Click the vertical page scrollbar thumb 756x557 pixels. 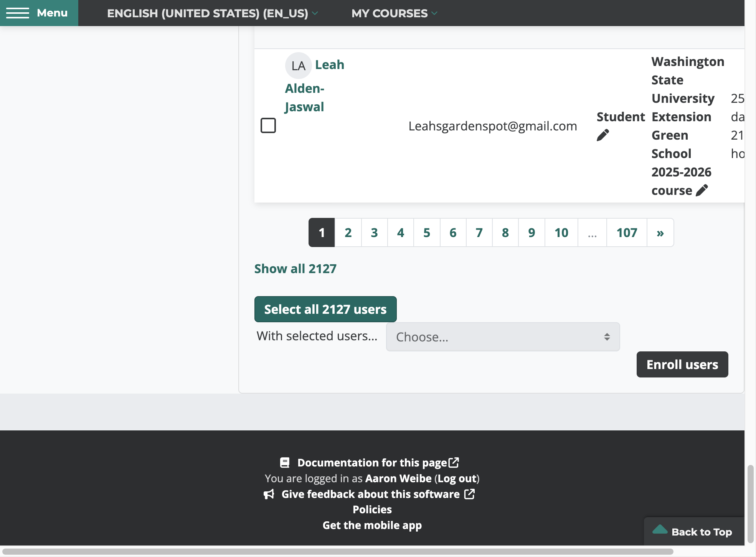751,504
